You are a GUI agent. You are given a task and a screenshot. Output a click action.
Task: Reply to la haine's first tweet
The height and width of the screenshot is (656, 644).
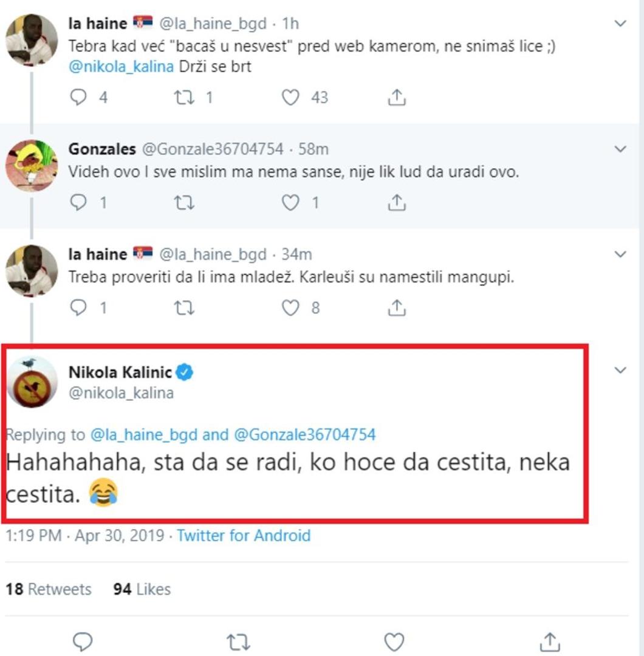tap(79, 97)
